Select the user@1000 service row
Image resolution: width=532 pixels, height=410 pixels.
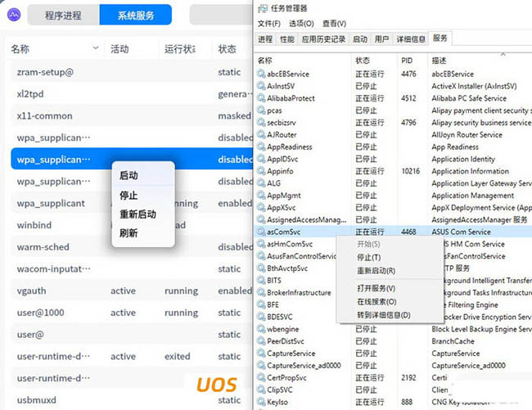[x=132, y=313]
